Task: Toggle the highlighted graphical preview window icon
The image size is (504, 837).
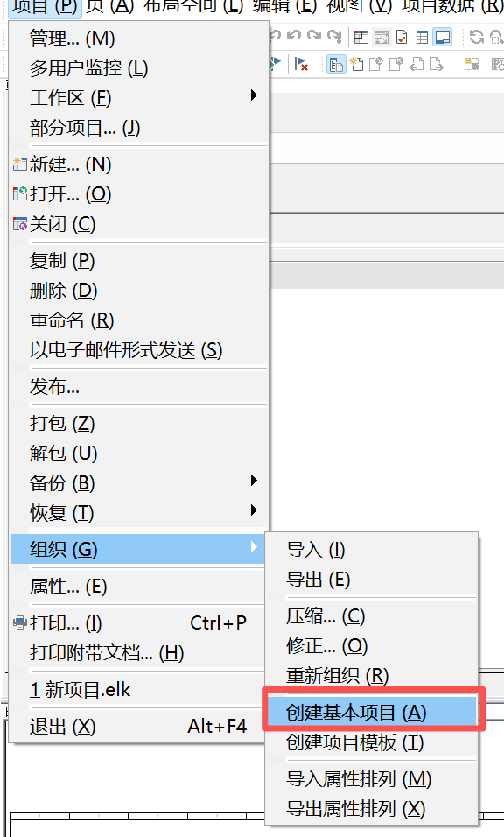Action: (x=443, y=37)
